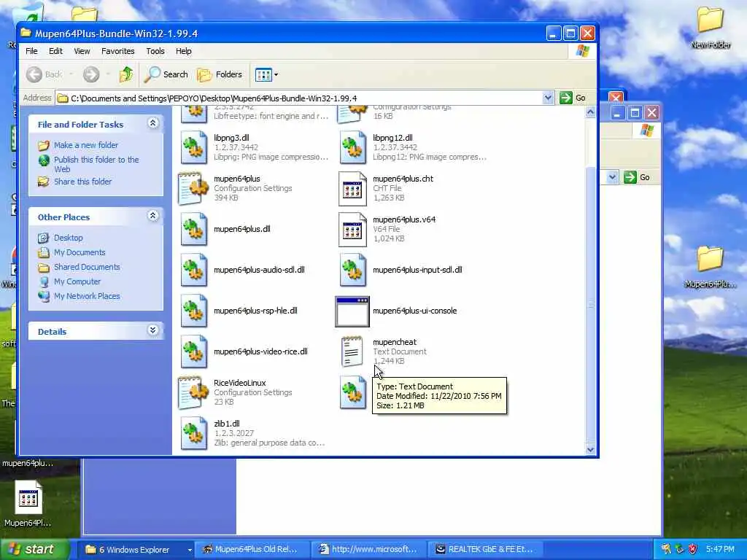The height and width of the screenshot is (560, 747).
Task: Click the Make a new folder link
Action: click(x=86, y=145)
